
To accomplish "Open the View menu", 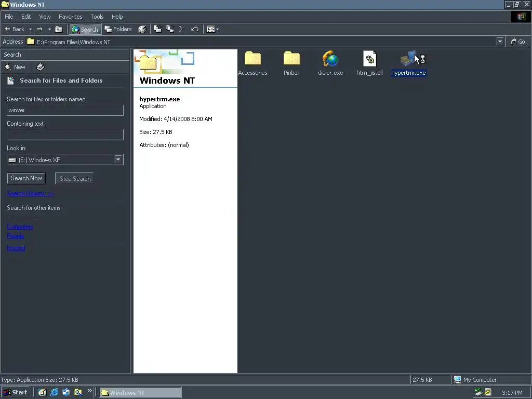I will point(45,17).
